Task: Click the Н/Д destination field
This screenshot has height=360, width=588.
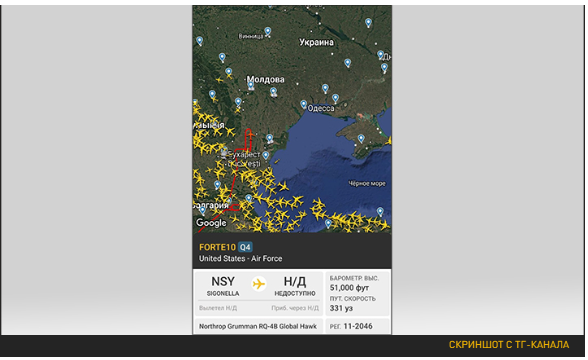Action: 295,286
